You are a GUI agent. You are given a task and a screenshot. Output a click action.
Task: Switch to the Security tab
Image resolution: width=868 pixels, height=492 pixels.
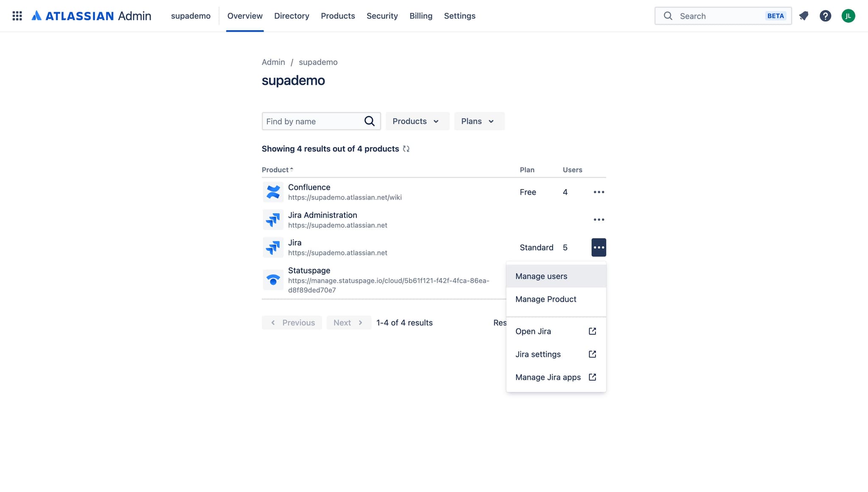382,16
